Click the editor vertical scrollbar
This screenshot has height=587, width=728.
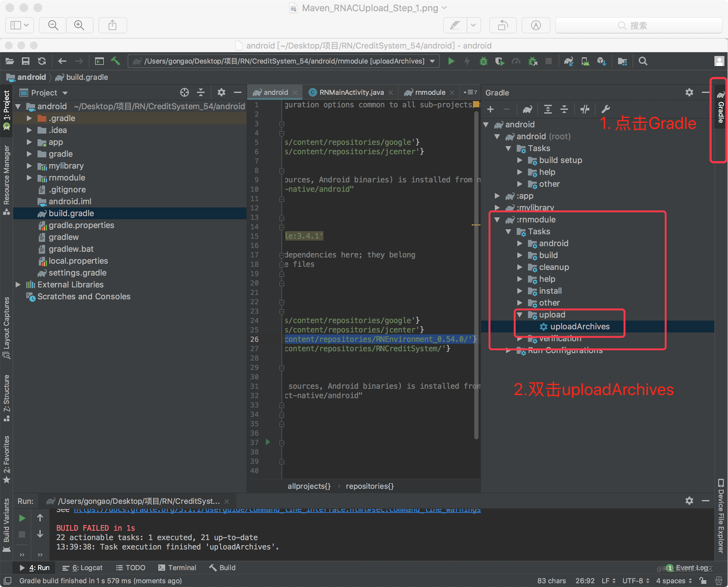pyautogui.click(x=476, y=273)
